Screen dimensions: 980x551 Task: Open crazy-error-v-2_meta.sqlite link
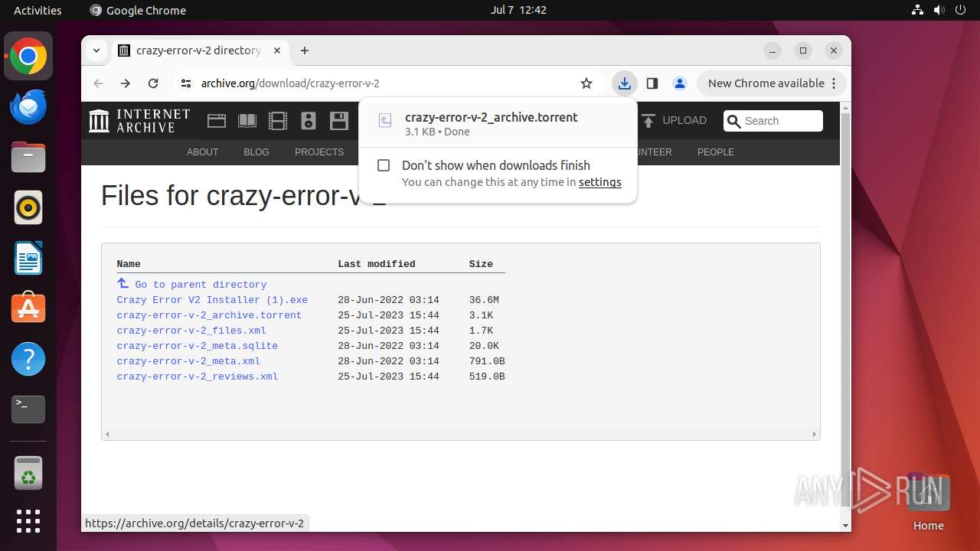(x=198, y=346)
